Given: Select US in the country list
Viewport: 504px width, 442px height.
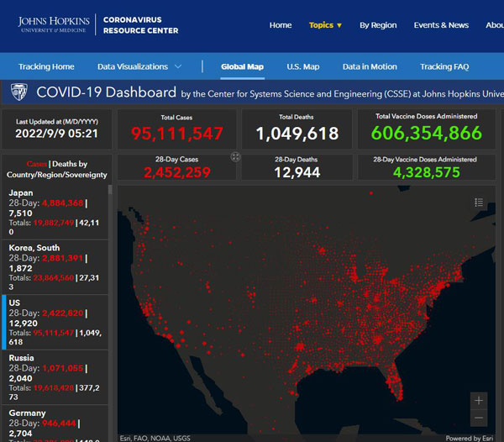Looking at the screenshot, I should pyautogui.click(x=55, y=322).
